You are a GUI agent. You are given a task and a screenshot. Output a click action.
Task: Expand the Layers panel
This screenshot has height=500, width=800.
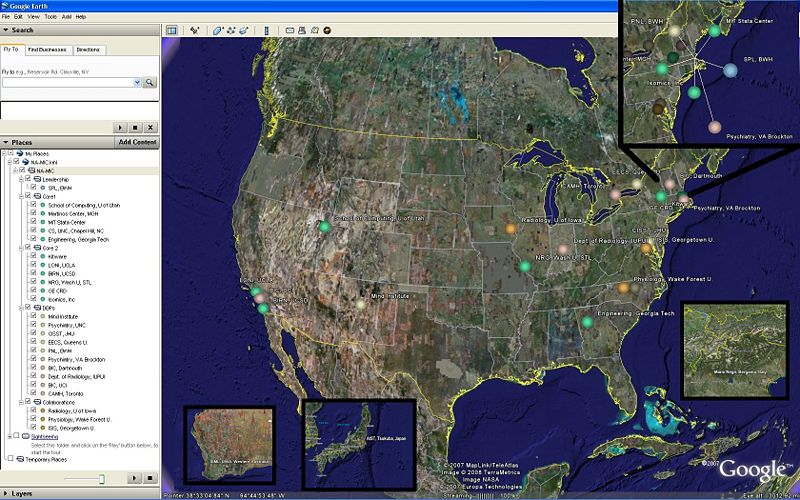point(22,494)
